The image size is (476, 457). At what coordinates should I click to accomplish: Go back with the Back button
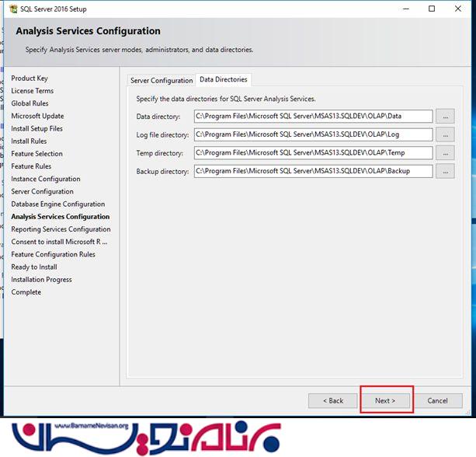(x=332, y=400)
